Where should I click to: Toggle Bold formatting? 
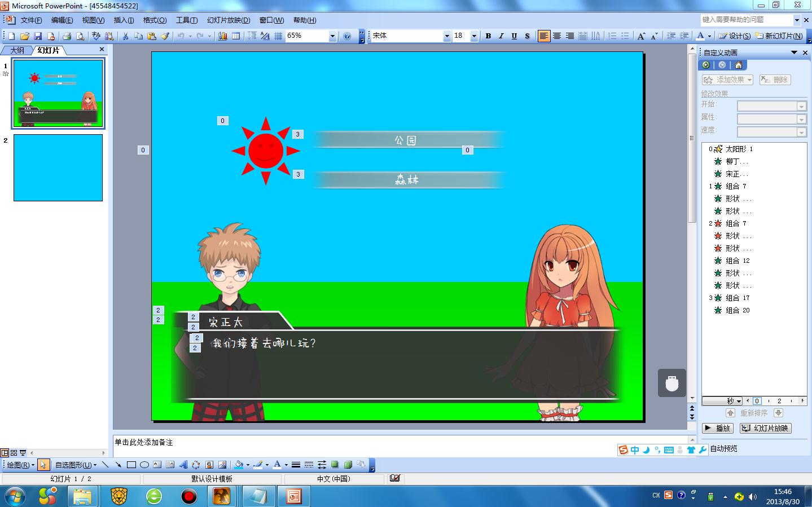(x=489, y=36)
